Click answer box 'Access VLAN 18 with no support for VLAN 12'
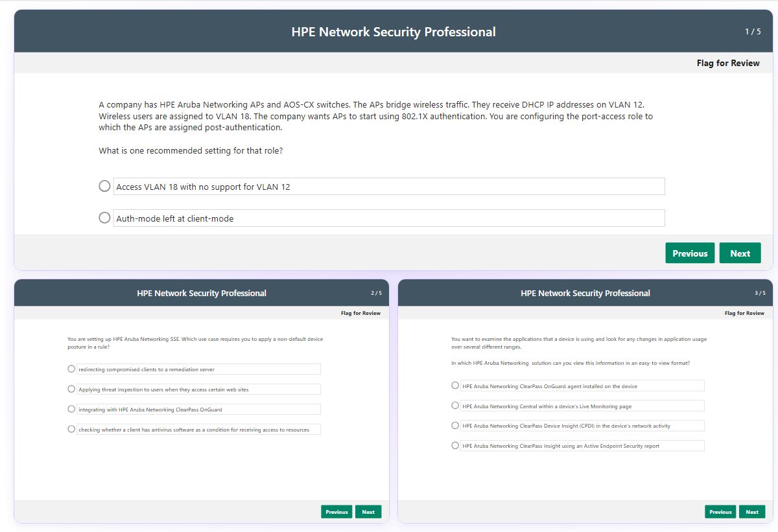 click(389, 187)
